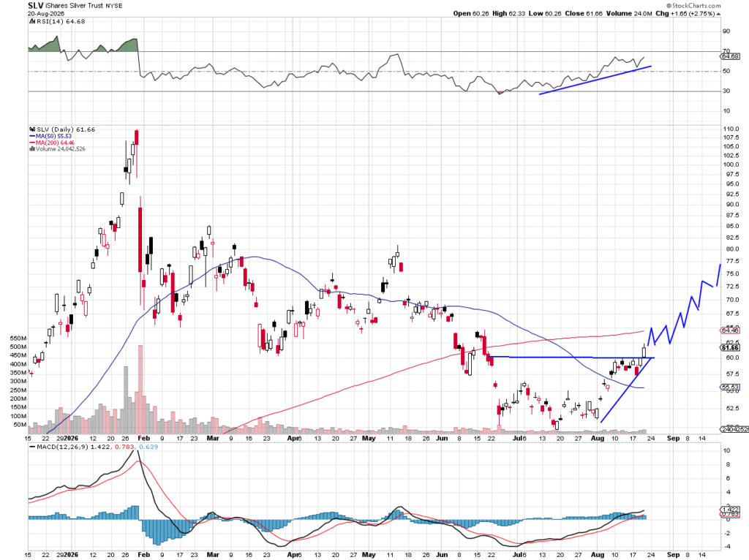Click the iShares Silver Trust NYSE title
The width and height of the screenshot is (749, 560).
click(x=83, y=6)
